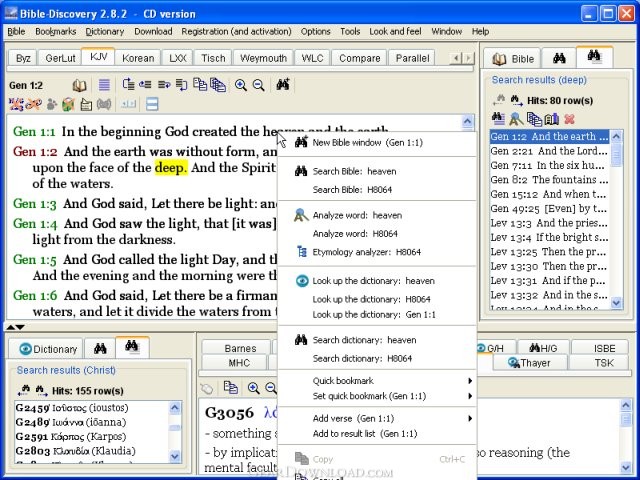Open the Dictionary tab in lower left panel
The width and height of the screenshot is (640, 480).
47,349
